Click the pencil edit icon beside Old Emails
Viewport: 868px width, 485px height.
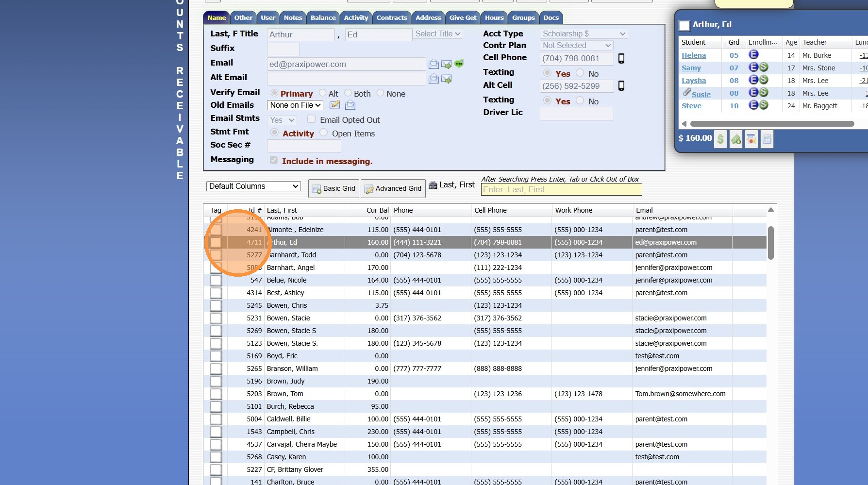pyautogui.click(x=334, y=105)
